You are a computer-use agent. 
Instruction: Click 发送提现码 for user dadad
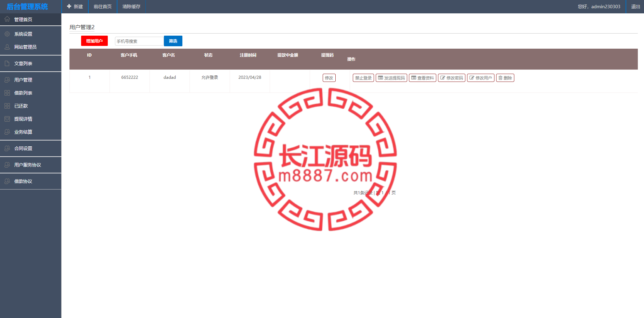[391, 78]
